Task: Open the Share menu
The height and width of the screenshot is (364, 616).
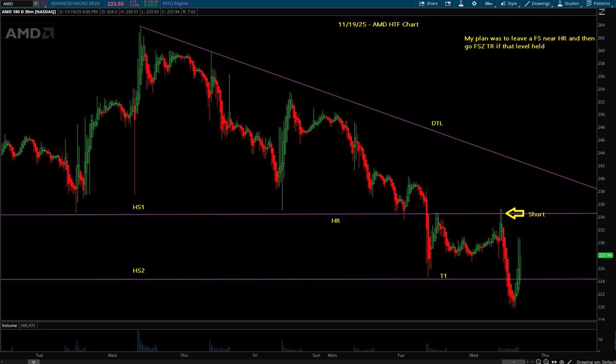Action: (428, 4)
